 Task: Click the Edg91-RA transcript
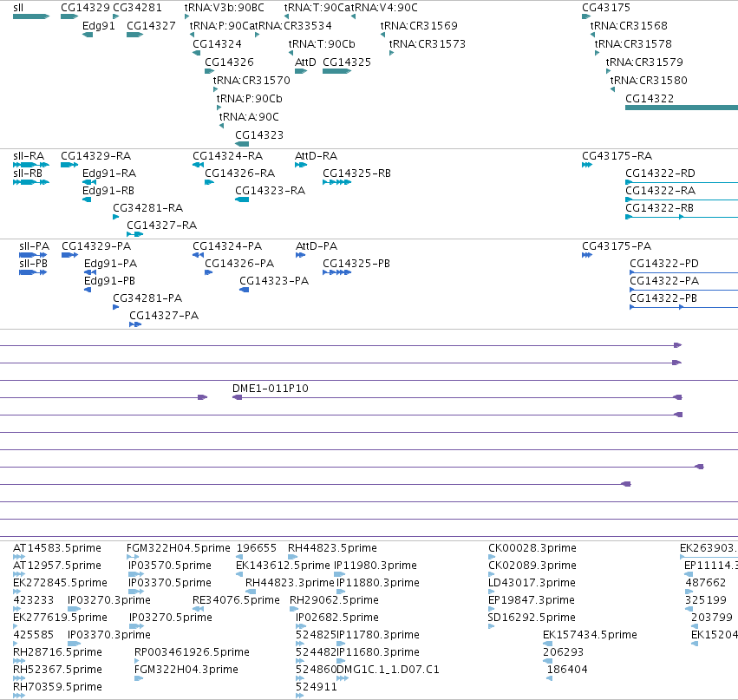pos(89,182)
